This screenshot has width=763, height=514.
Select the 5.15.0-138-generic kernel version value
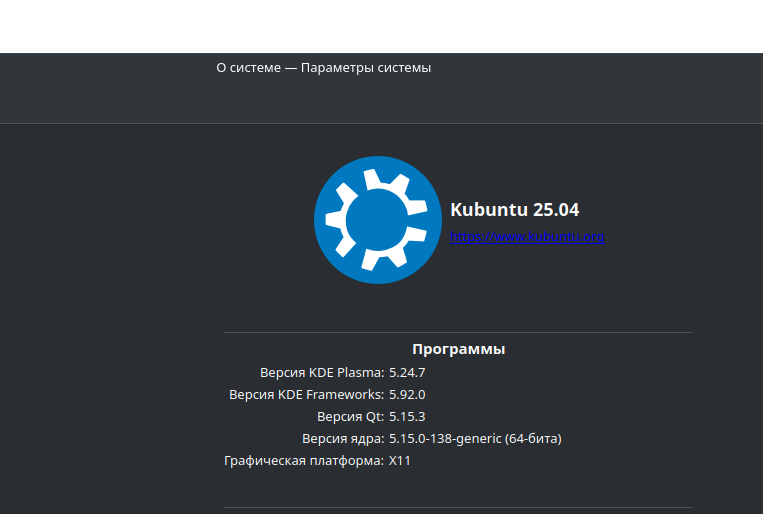coord(445,439)
